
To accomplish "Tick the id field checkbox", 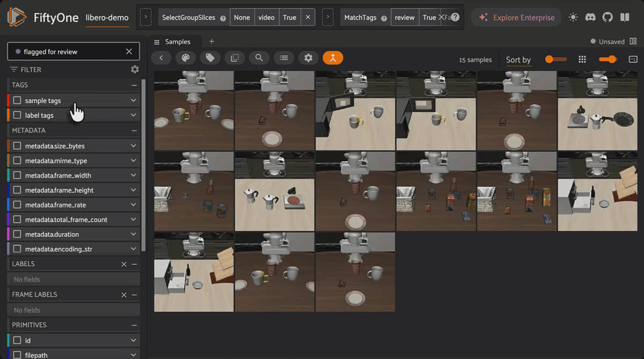I will pos(17,340).
